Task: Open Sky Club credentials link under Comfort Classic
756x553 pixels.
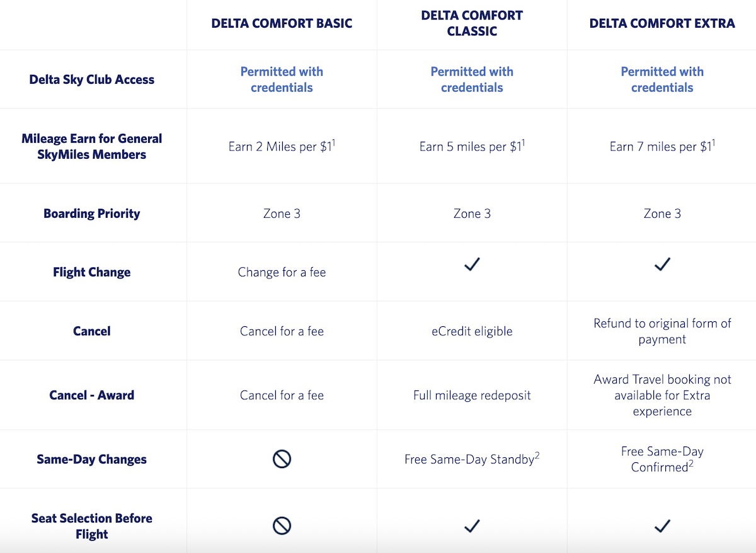Action: pyautogui.click(x=472, y=79)
